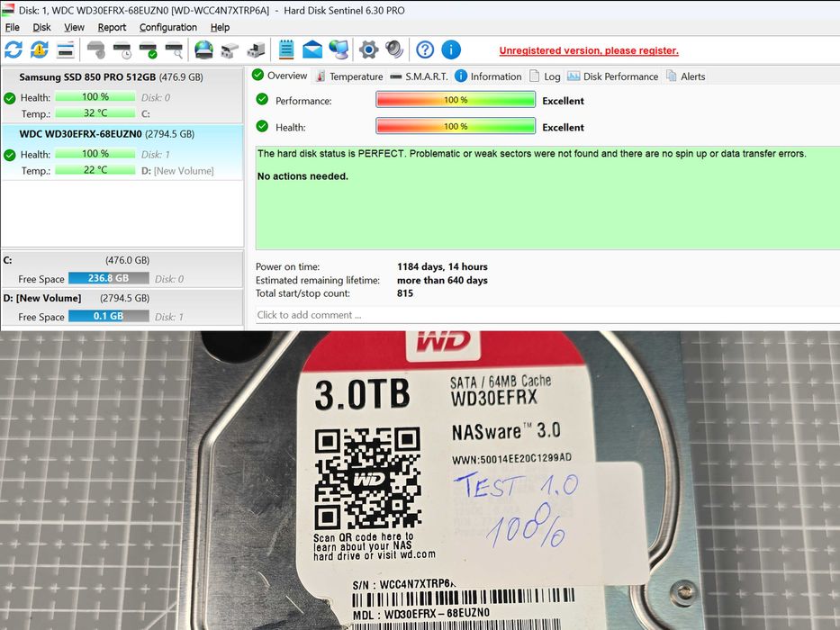This screenshot has width=840, height=630.
Task: Click the USB-style device toolbar icon
Action: pyautogui.click(x=256, y=49)
